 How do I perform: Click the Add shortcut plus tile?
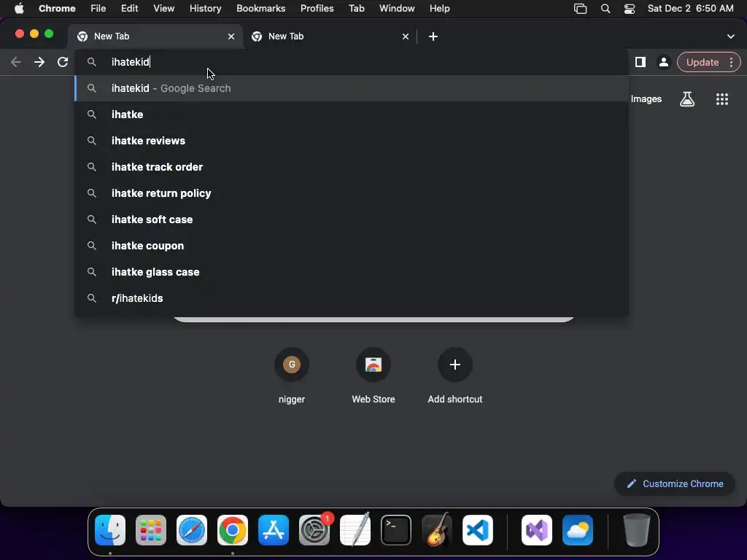pos(455,376)
